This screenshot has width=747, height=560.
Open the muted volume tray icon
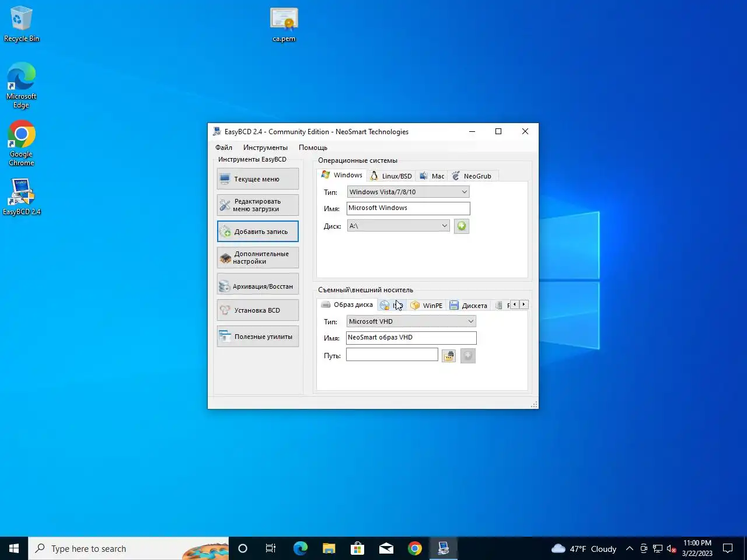pyautogui.click(x=672, y=548)
